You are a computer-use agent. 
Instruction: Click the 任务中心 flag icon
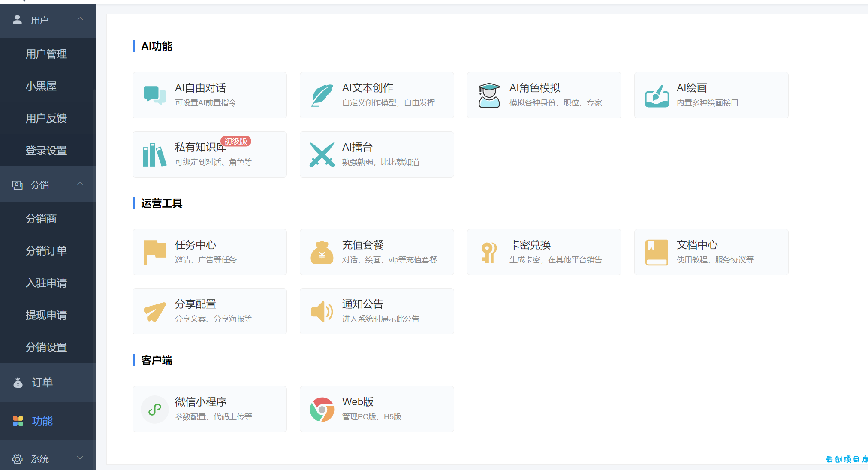click(x=154, y=252)
